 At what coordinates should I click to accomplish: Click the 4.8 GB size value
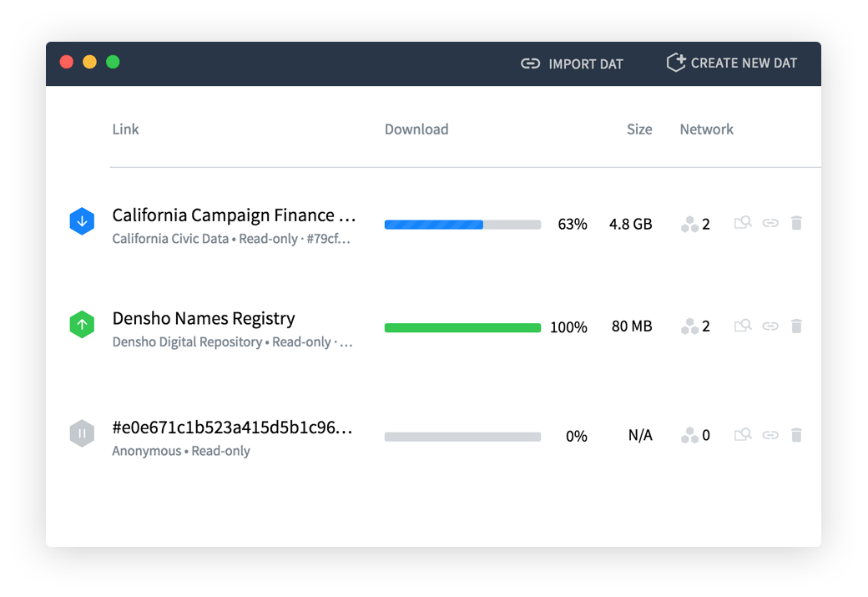[630, 224]
